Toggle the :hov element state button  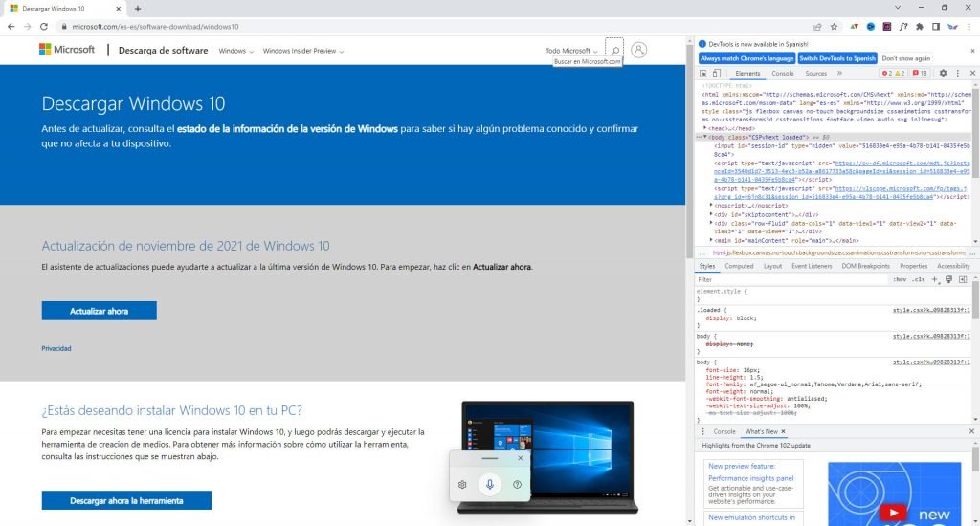point(900,280)
